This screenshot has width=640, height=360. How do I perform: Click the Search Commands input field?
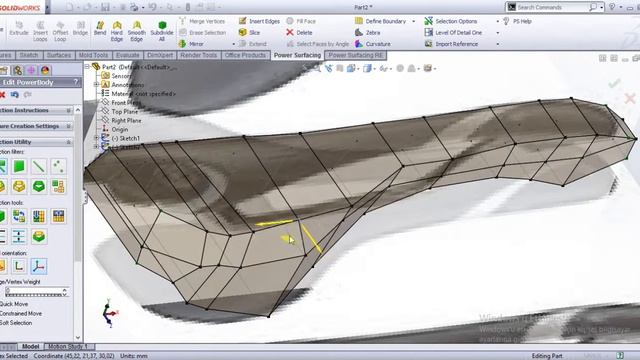[552, 7]
